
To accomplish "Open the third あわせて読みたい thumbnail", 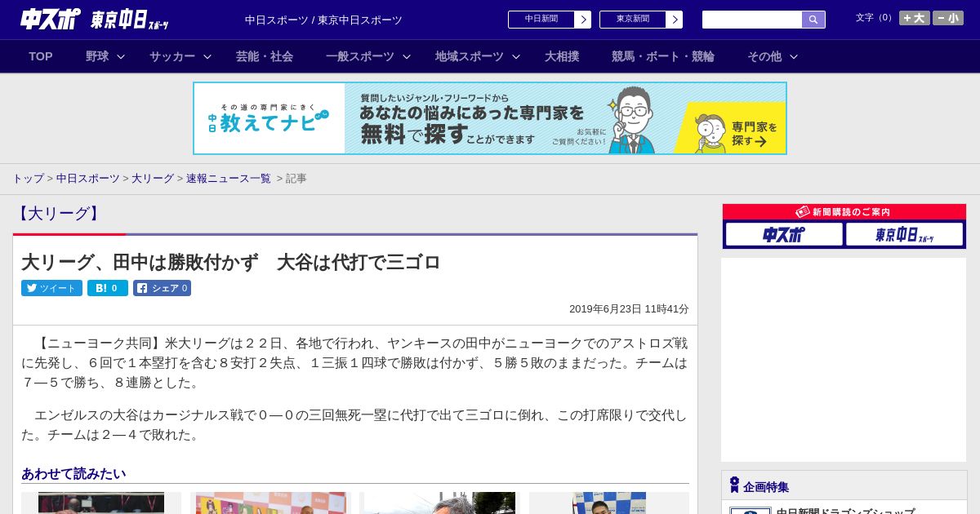I will 439,503.
